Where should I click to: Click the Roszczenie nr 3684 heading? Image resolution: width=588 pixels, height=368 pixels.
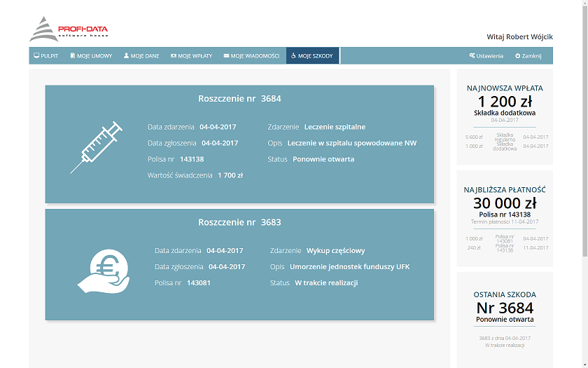click(x=239, y=98)
